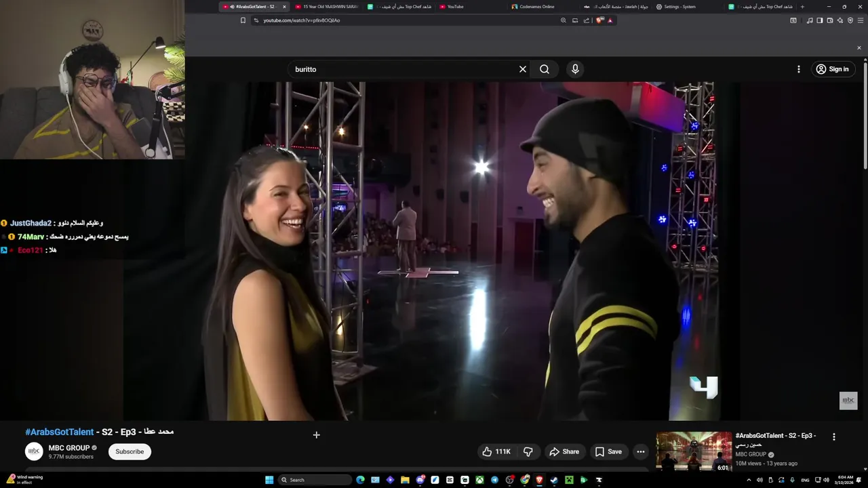
Task: Like the video with 111K likes
Action: tap(496, 451)
